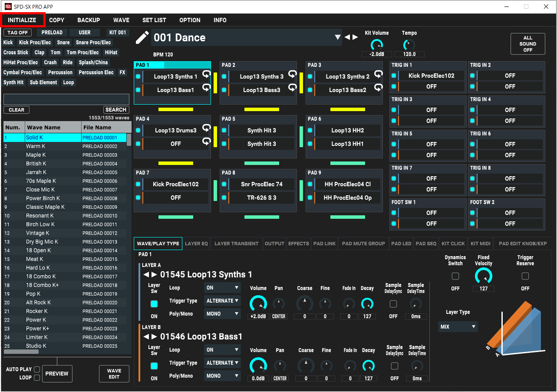Open the kit name dropdown list
This screenshot has width=557, height=392.
click(337, 37)
